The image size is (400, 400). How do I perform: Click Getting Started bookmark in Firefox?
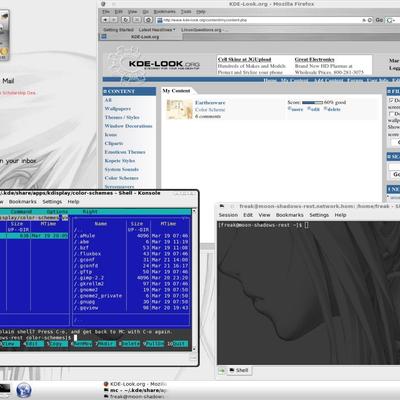coord(118,30)
